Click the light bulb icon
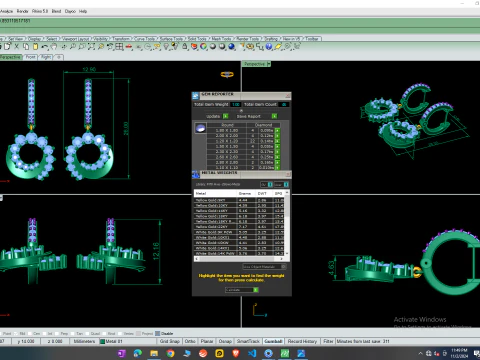This screenshot has height=360, width=480. coord(166,47)
